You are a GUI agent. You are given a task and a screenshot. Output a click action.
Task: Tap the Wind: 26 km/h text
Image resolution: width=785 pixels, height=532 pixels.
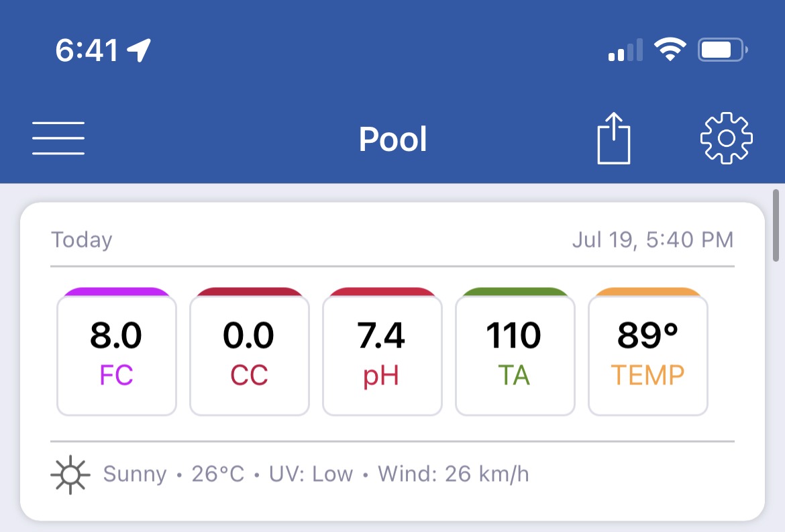[453, 474]
